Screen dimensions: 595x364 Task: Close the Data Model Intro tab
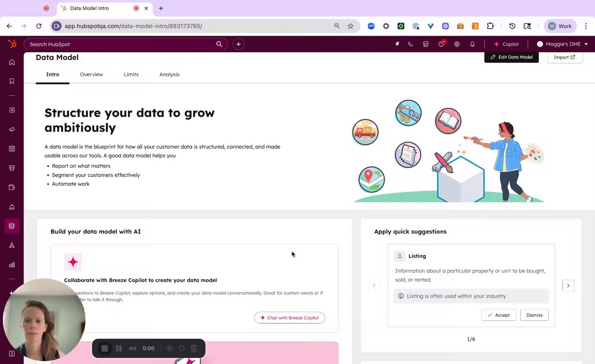click(146, 8)
